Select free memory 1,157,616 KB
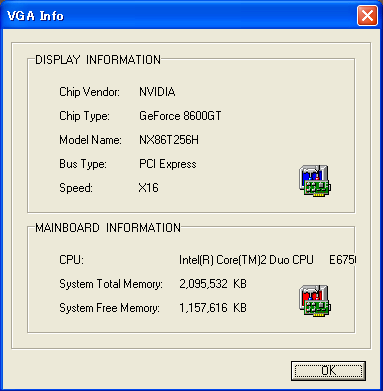 click(213, 308)
